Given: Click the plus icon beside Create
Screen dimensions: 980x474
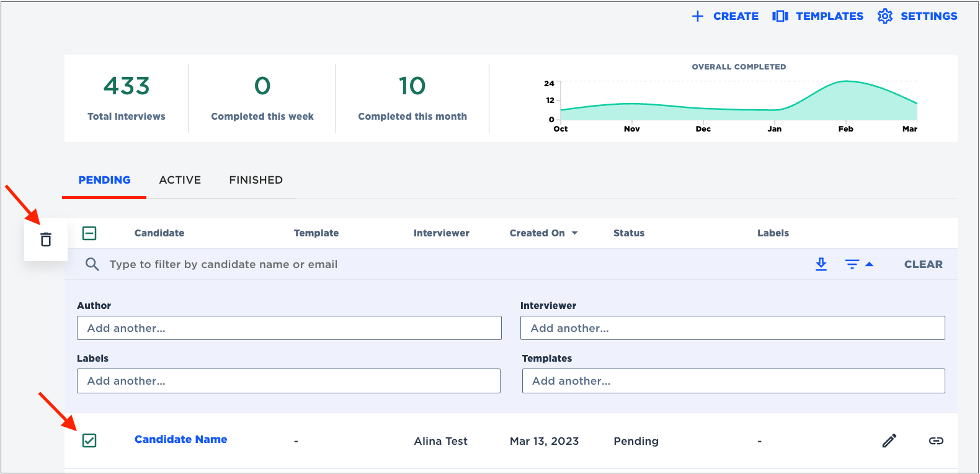Looking at the screenshot, I should [698, 16].
